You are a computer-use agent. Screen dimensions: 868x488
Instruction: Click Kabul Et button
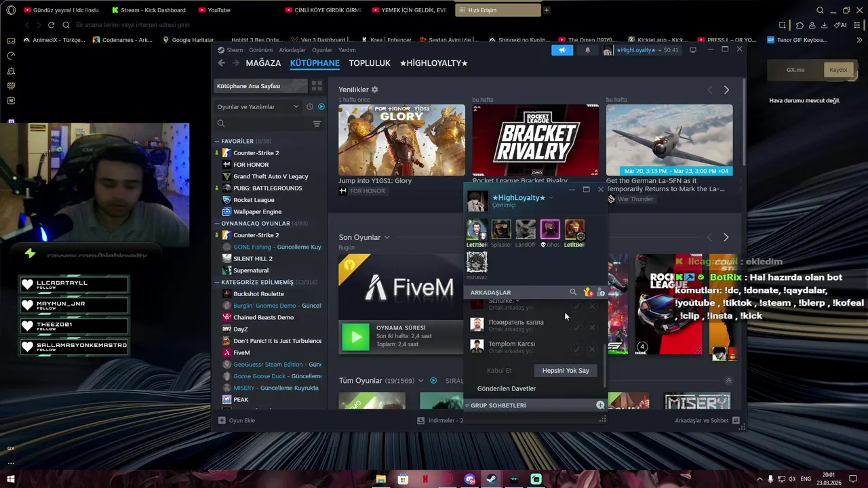[499, 370]
